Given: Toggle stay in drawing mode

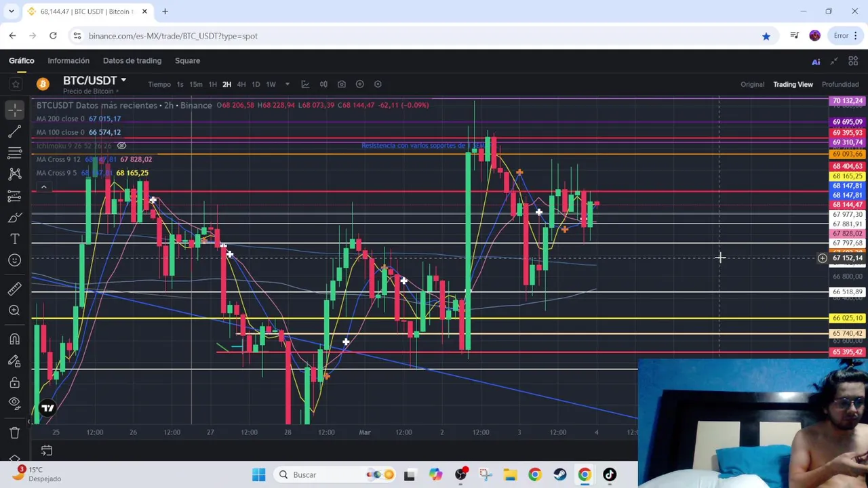Looking at the screenshot, I should pyautogui.click(x=15, y=361).
